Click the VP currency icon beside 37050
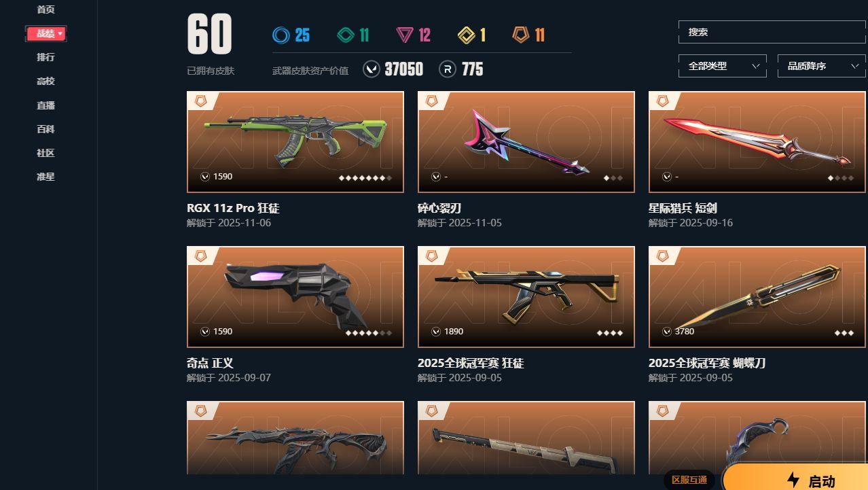Image resolution: width=868 pixels, height=490 pixels. tap(372, 69)
